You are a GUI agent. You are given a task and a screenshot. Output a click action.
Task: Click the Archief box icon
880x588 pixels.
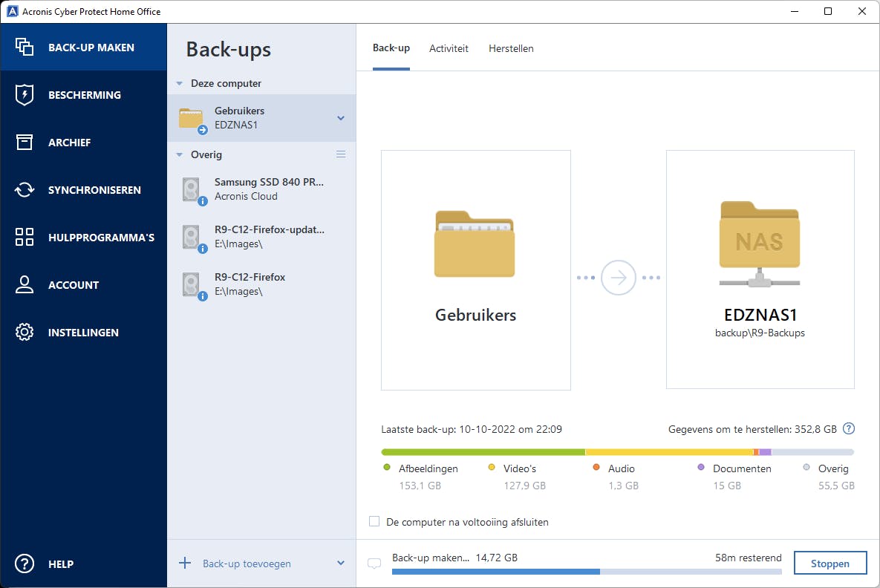24,142
